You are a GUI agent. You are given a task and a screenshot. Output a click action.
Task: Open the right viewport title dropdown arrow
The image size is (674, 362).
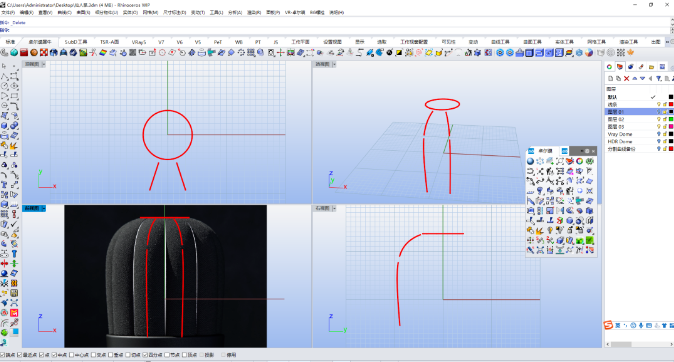point(334,208)
